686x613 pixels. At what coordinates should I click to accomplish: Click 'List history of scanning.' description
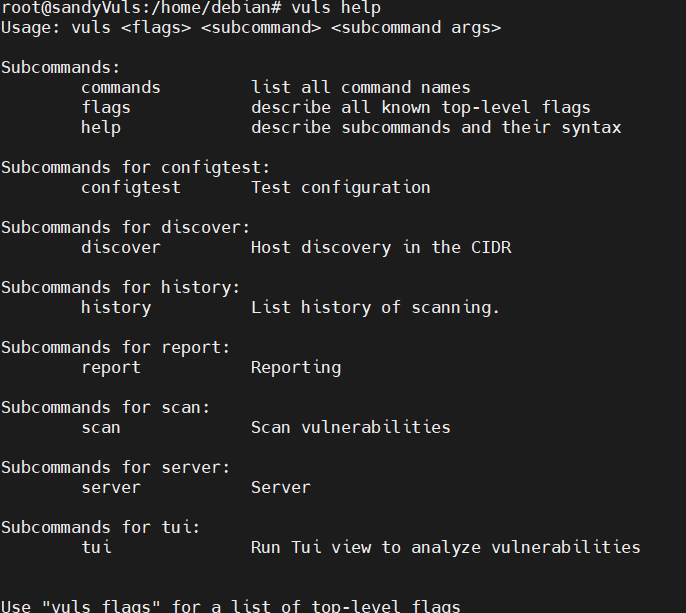pos(375,307)
